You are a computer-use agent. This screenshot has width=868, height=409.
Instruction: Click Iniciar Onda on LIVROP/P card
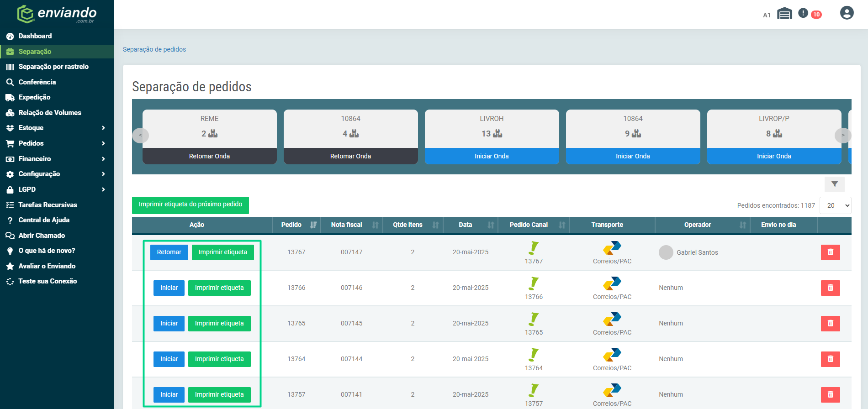pos(774,156)
